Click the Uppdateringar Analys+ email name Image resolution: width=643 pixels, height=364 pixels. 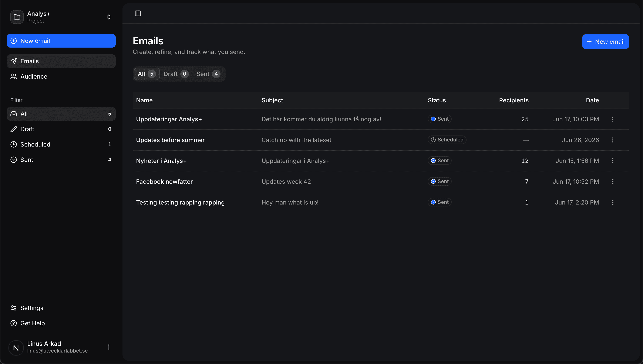point(169,119)
